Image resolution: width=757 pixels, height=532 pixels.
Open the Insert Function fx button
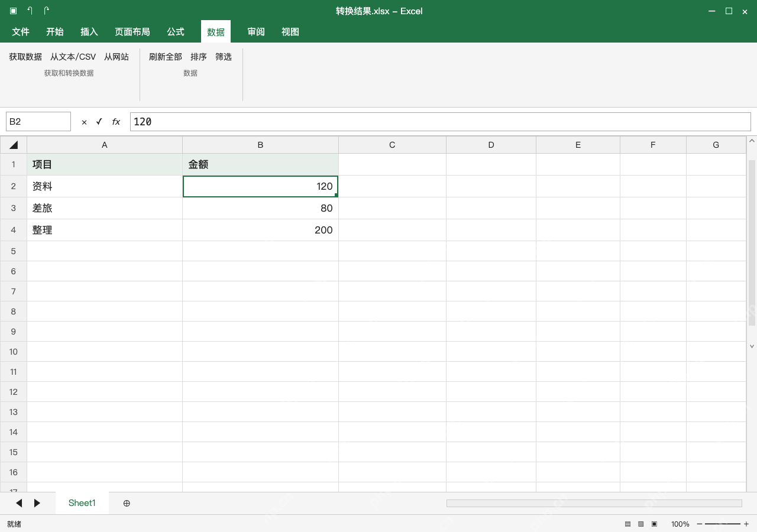point(116,122)
